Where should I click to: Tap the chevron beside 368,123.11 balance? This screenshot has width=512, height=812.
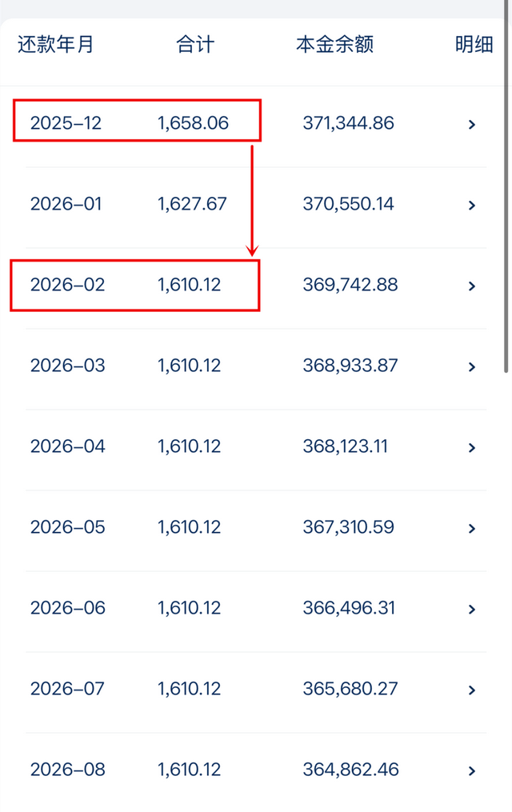click(472, 447)
